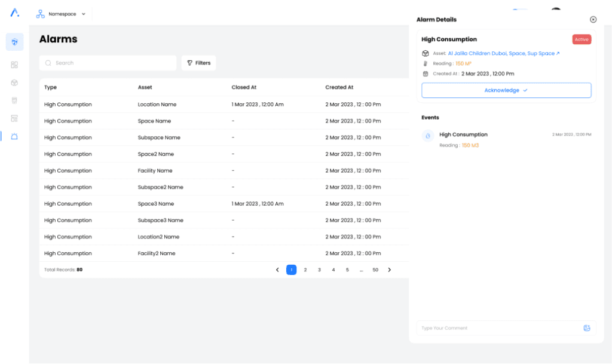This screenshot has width=612, height=364.
Task: Open the shield icon in the sidebar
Action: [x=14, y=42]
